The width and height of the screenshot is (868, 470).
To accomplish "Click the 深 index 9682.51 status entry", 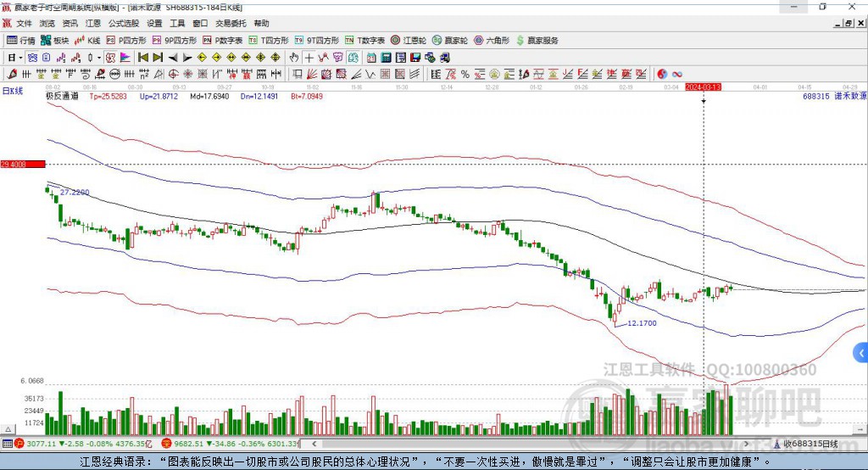I will coord(231,444).
